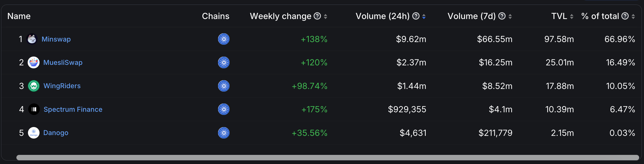Show the % of total help icon

tap(625, 16)
